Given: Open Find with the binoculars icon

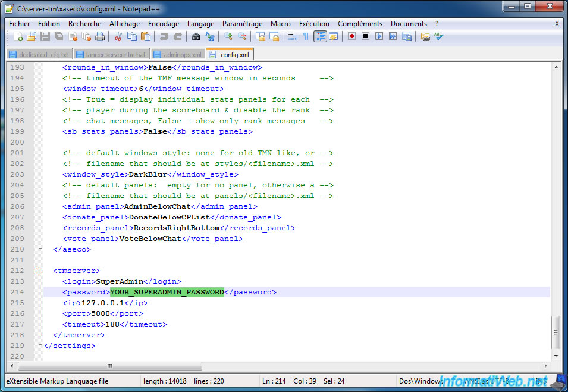Looking at the screenshot, I should [196, 36].
